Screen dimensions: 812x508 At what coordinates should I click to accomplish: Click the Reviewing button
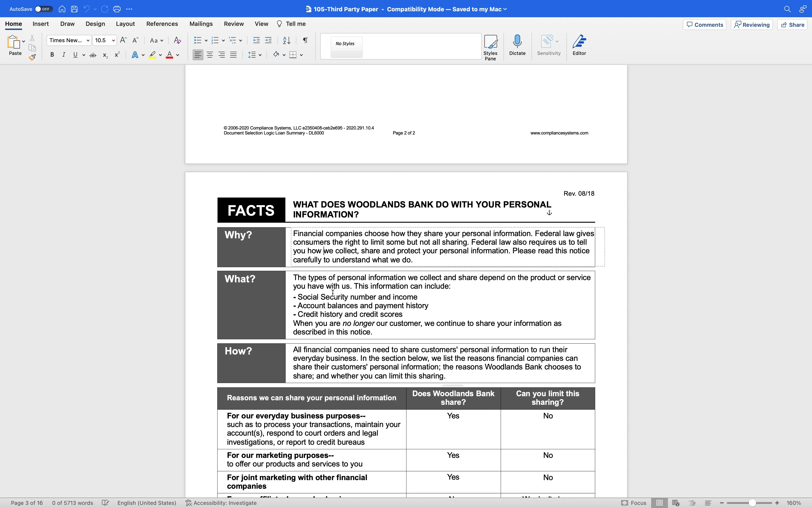point(752,24)
